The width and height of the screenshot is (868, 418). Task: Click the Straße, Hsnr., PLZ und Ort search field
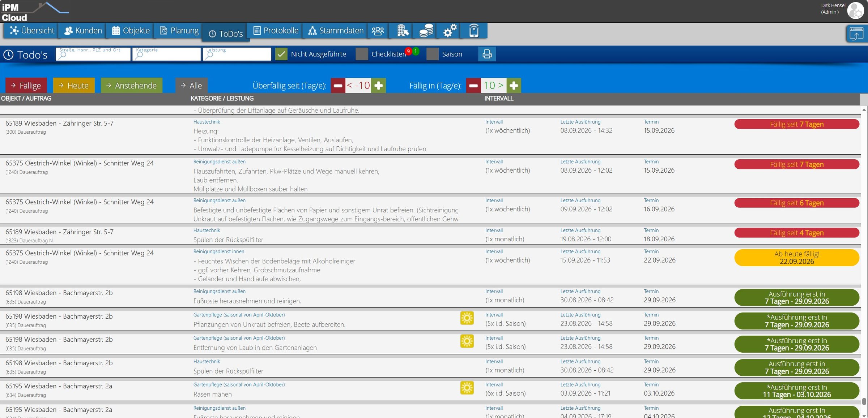tap(93, 54)
